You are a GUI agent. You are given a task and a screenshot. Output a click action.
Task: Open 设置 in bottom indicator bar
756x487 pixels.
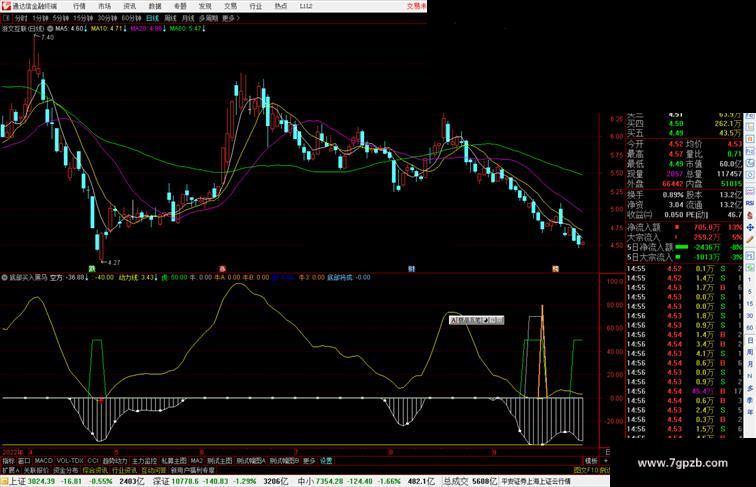pyautogui.click(x=326, y=461)
